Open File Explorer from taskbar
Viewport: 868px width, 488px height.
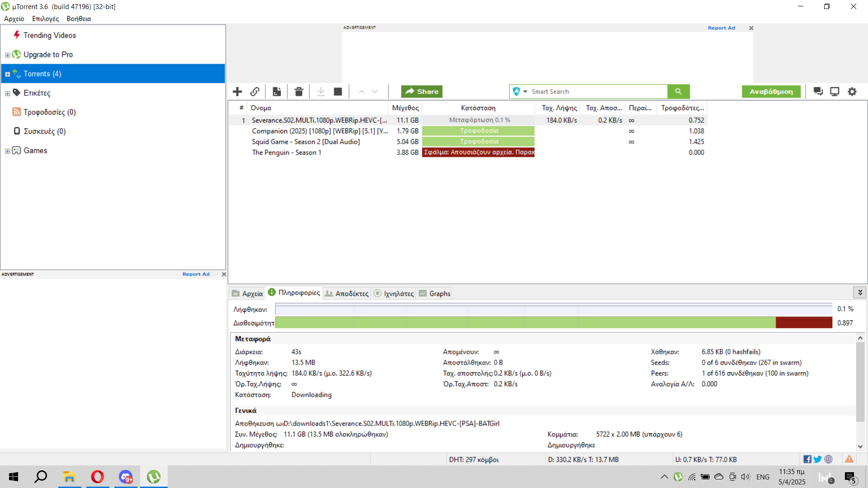click(69, 477)
